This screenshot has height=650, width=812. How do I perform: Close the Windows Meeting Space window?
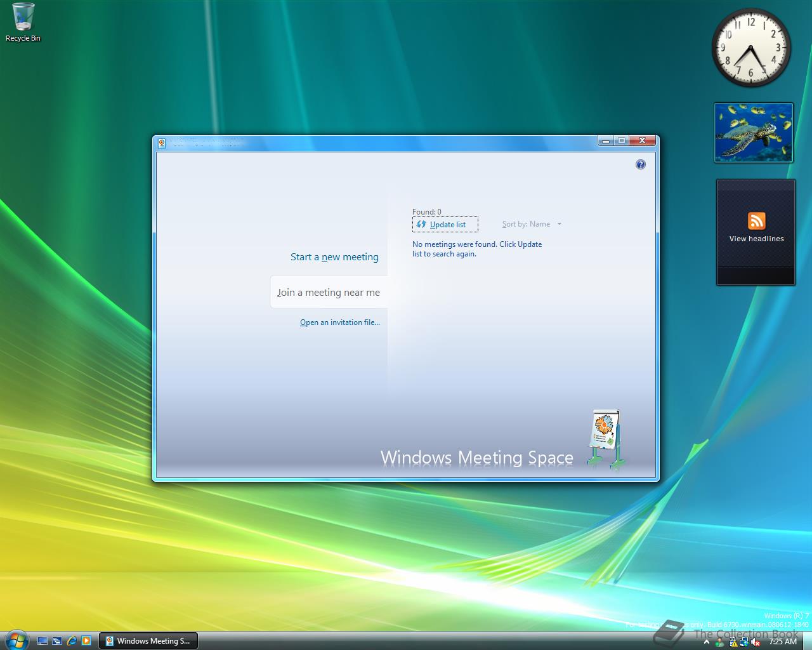point(643,141)
